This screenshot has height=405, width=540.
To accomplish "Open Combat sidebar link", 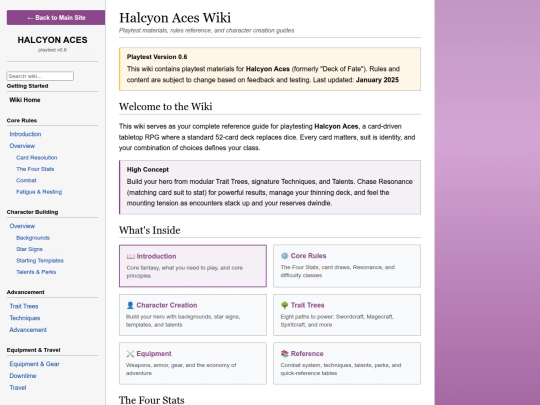I will 26,180.
